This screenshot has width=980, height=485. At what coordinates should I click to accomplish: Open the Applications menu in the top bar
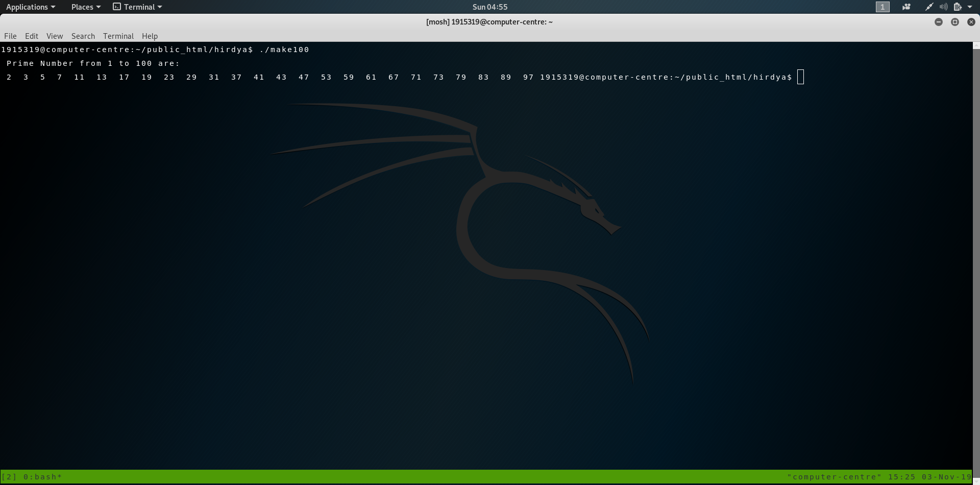31,7
